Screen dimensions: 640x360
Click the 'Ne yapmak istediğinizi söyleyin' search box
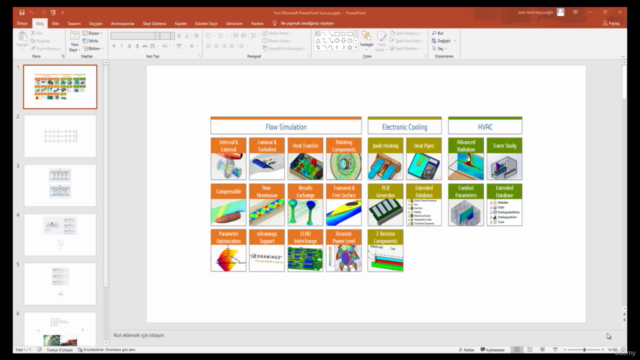[307, 24]
